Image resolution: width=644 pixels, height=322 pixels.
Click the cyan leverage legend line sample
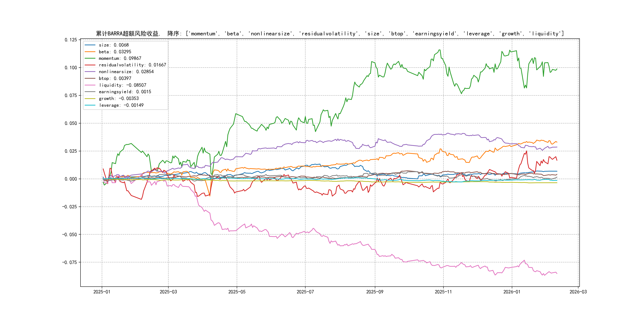(x=90, y=105)
